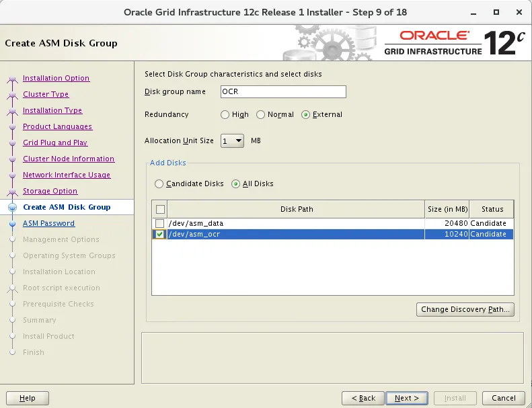Image resolution: width=532 pixels, height=408 pixels.
Task: Go to Cluster Type step
Action: tap(46, 94)
